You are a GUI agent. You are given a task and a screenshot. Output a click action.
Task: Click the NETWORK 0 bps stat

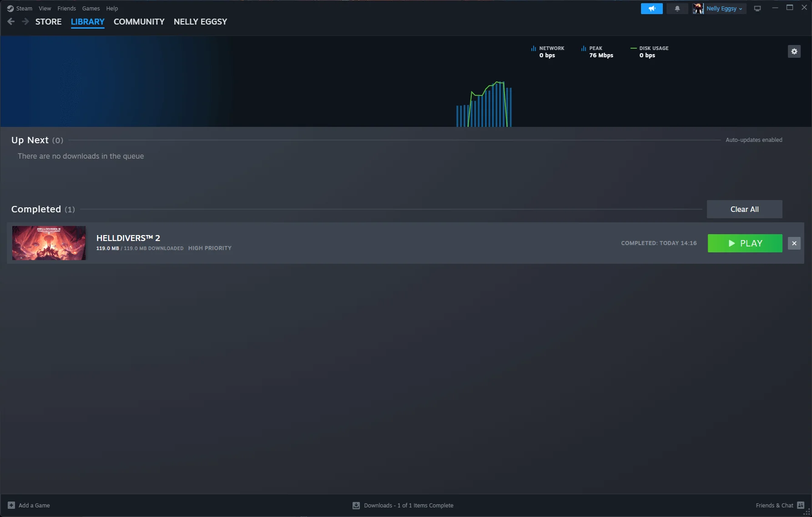click(x=548, y=51)
